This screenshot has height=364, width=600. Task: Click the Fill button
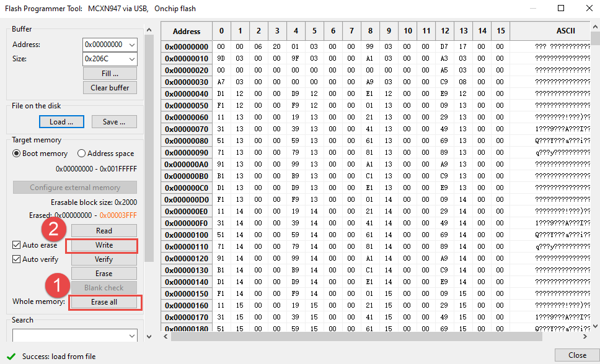[110, 73]
